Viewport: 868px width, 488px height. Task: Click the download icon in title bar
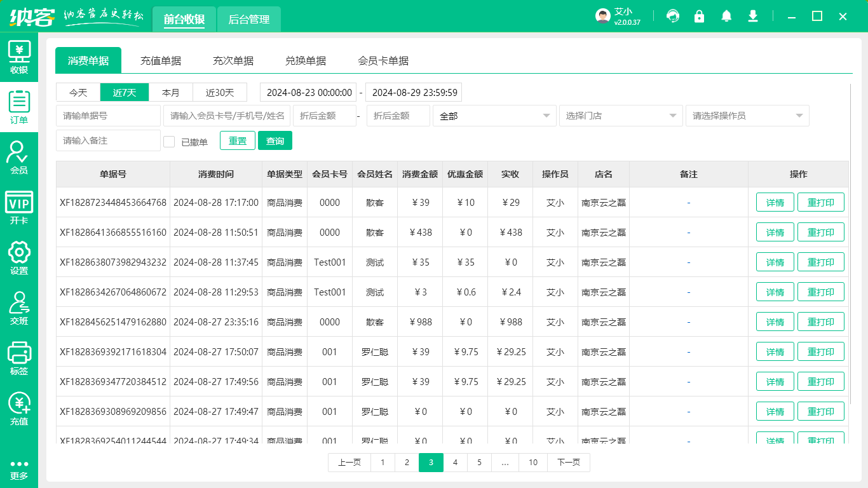[753, 16]
